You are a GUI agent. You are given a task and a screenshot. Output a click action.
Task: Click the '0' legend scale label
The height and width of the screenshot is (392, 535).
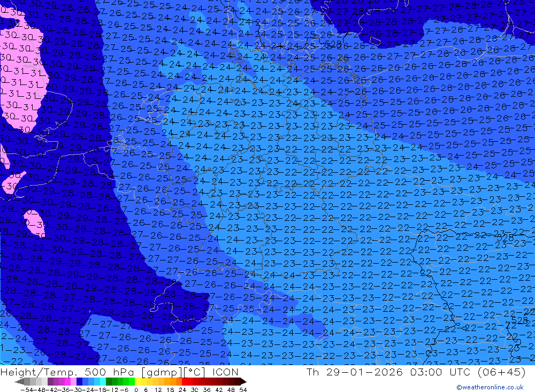point(136,390)
